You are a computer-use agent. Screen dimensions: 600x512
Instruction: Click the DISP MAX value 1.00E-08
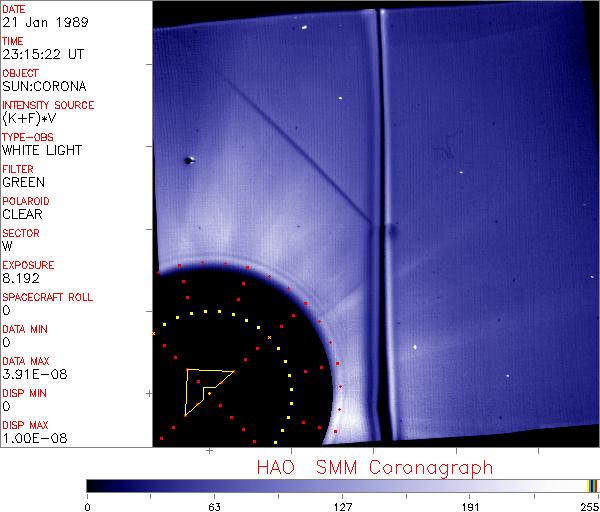click(32, 438)
